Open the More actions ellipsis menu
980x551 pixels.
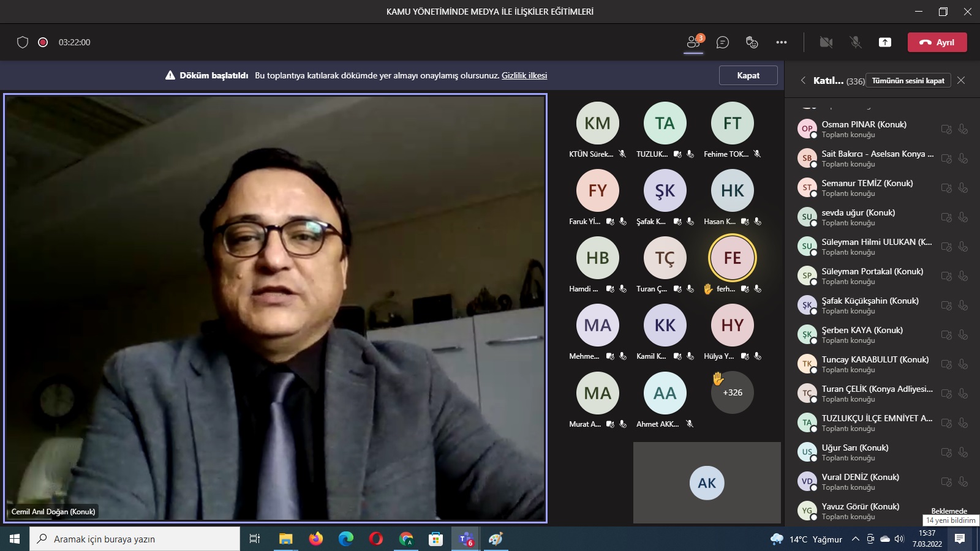point(782,42)
